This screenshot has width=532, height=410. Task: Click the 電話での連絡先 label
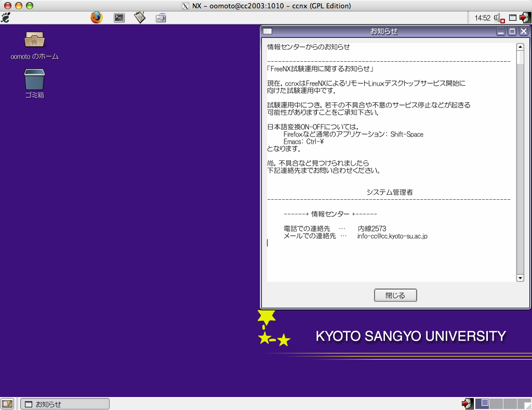click(x=307, y=229)
